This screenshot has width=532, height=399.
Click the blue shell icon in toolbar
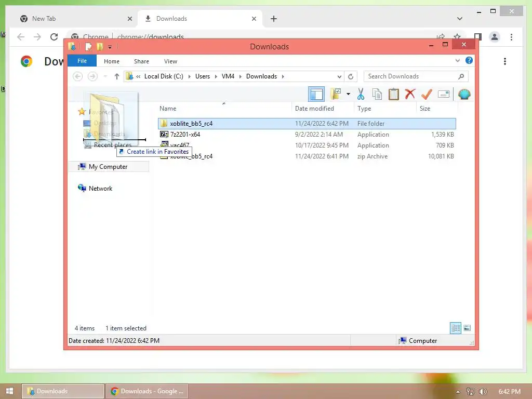(464, 94)
